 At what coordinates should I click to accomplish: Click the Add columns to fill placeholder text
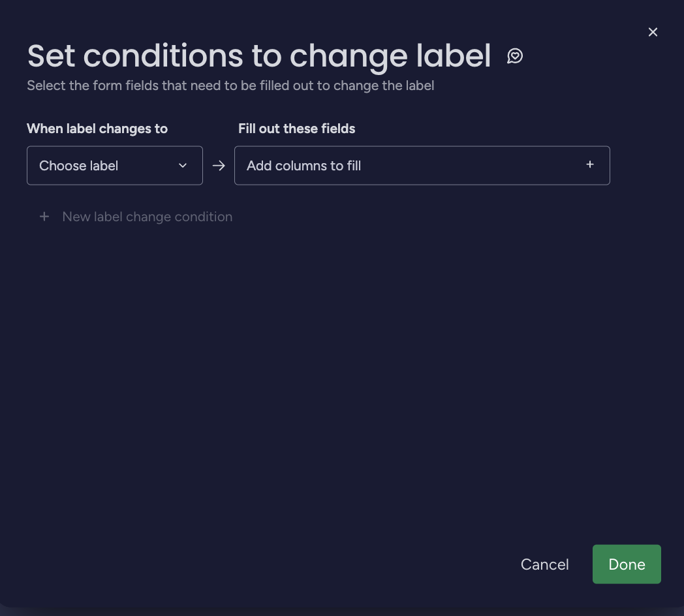pos(303,166)
